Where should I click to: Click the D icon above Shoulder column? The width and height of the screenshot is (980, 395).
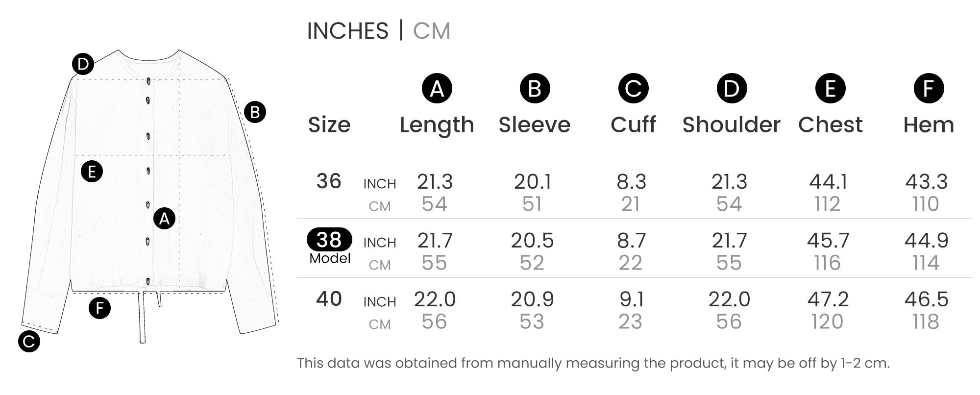732,88
